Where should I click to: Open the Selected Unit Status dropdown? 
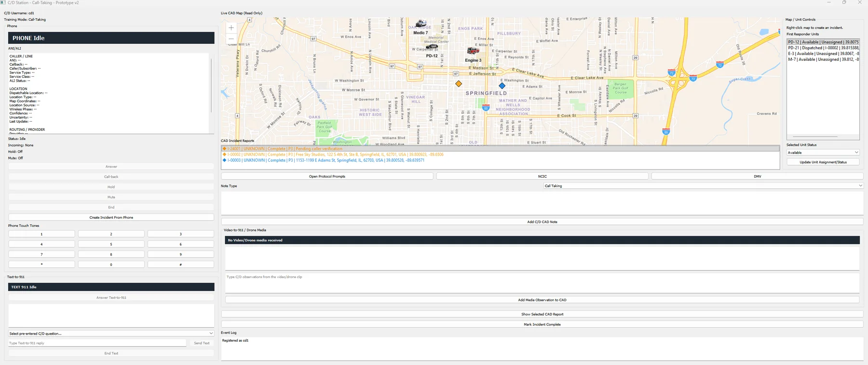tap(823, 153)
